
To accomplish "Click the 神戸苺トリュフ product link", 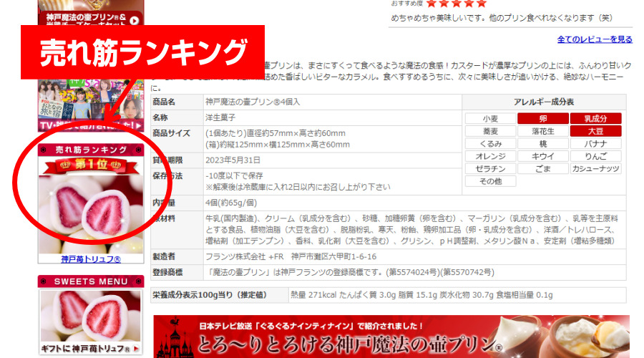I will pyautogui.click(x=90, y=259).
